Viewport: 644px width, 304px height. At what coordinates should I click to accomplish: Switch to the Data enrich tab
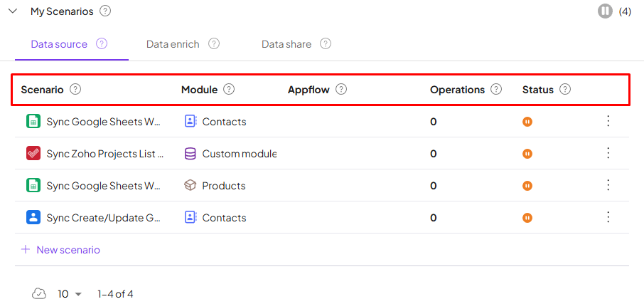(172, 44)
